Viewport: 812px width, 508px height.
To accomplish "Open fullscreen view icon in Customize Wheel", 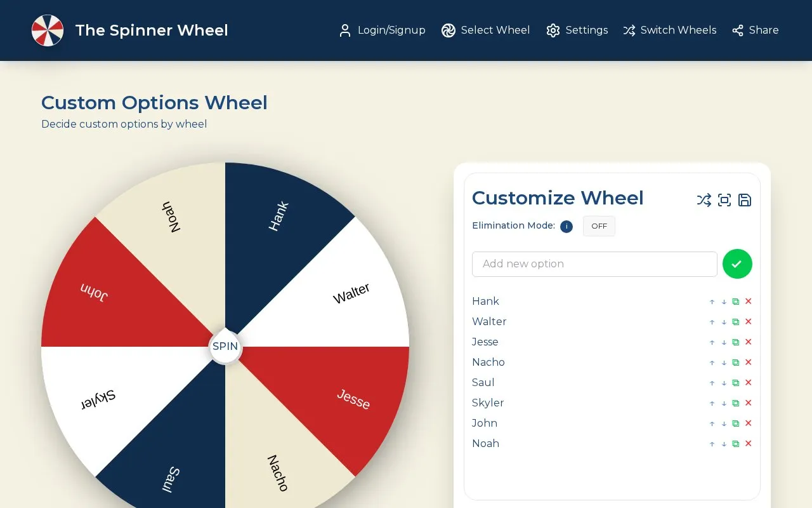I will (x=724, y=200).
